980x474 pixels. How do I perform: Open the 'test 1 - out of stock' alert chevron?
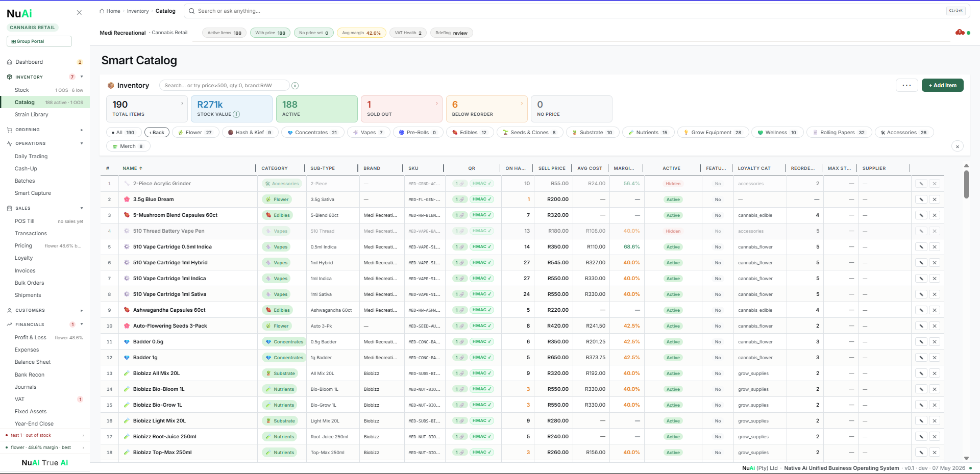pos(83,435)
